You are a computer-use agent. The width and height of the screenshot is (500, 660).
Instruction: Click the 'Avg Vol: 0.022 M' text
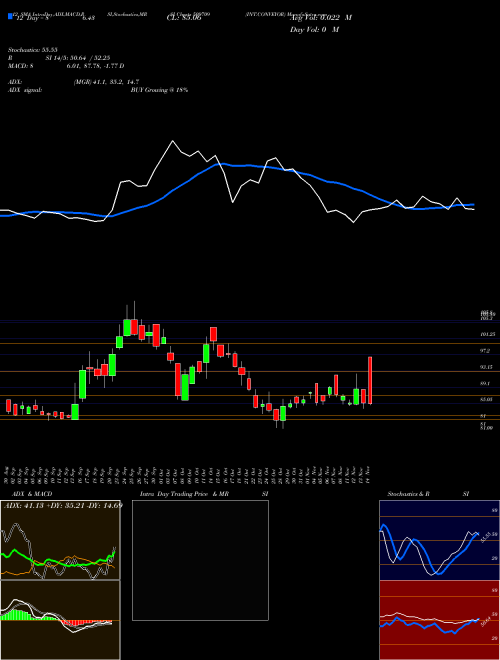pos(320,18)
